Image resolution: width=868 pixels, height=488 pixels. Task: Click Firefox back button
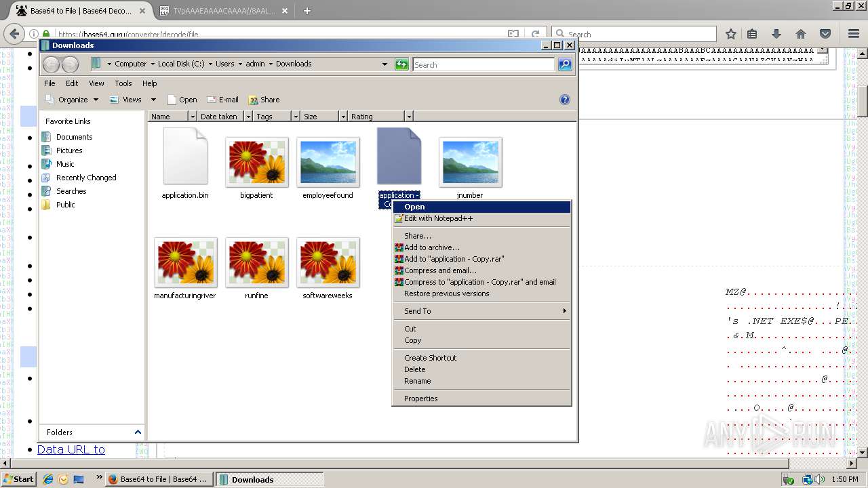14,34
